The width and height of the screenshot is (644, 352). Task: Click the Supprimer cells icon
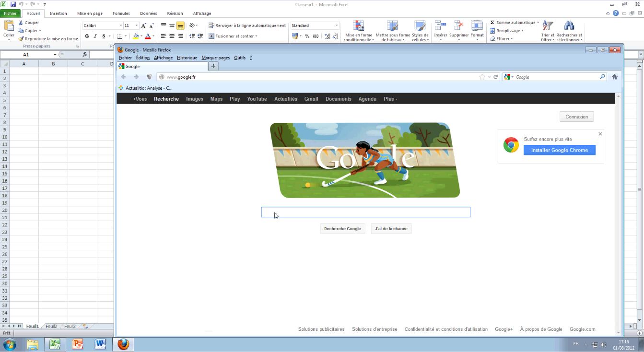[459, 26]
